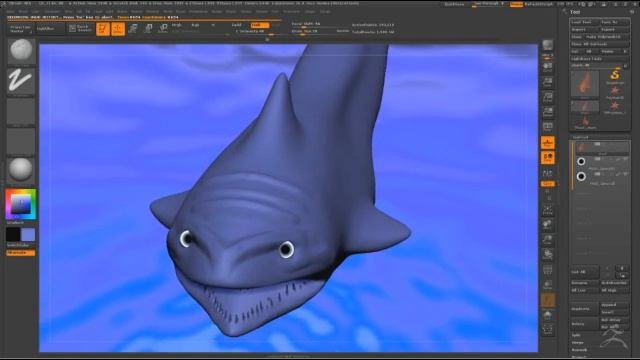Click the L.Sym local symmetry icon

click(x=547, y=173)
